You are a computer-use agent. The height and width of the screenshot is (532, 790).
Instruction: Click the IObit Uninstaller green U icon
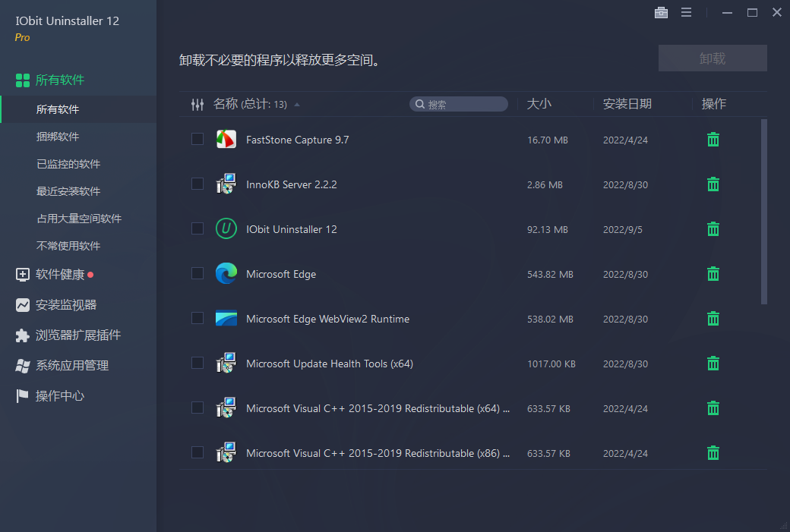tap(226, 228)
